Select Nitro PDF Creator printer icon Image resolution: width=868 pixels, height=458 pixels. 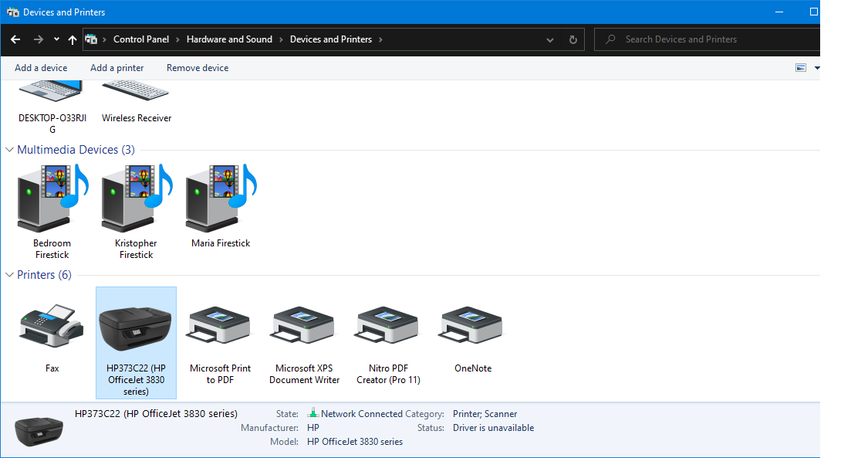click(388, 326)
